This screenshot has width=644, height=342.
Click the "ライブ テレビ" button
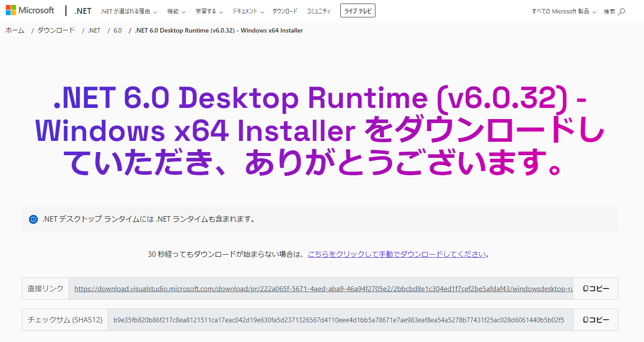[x=358, y=11]
